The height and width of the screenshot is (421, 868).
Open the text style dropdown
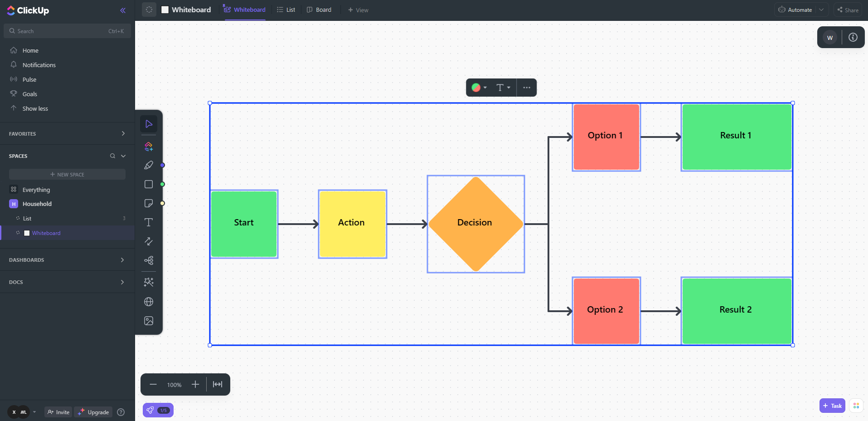pos(503,88)
